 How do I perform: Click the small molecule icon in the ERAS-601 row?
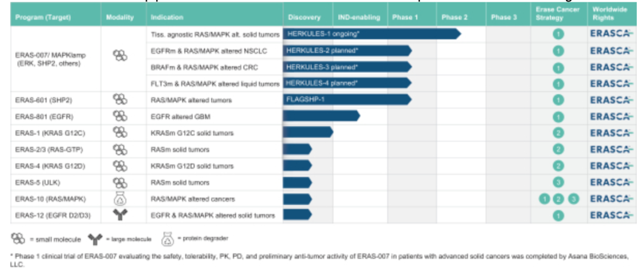coord(120,100)
